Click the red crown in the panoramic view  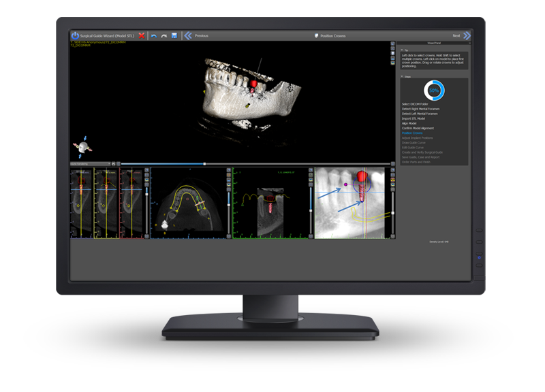pyautogui.click(x=362, y=176)
